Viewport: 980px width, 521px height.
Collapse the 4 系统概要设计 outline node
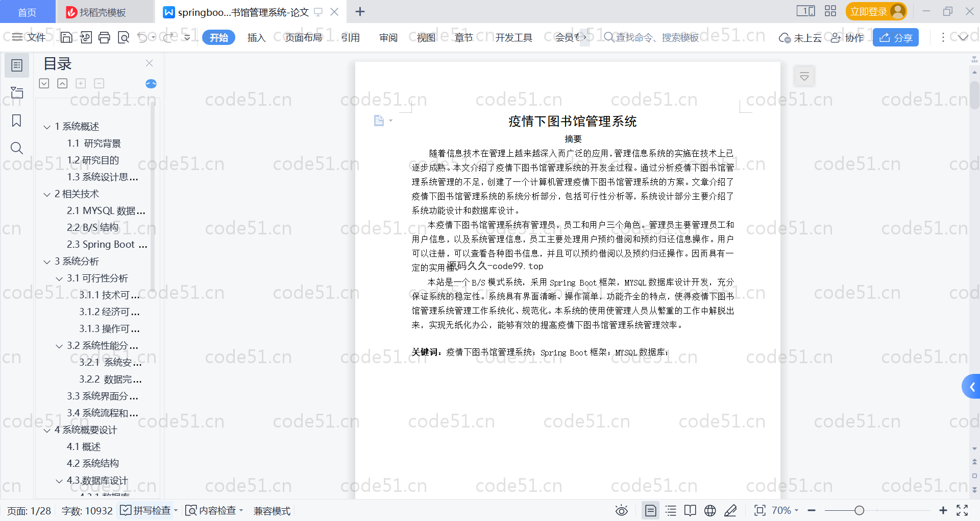click(x=47, y=430)
